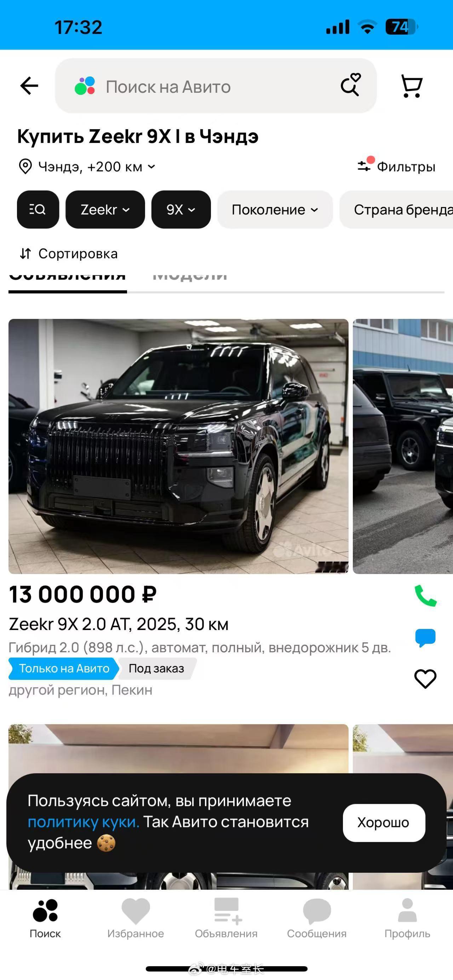Focus the Поиск на Авито search field
The width and height of the screenshot is (453, 980).
tap(216, 86)
